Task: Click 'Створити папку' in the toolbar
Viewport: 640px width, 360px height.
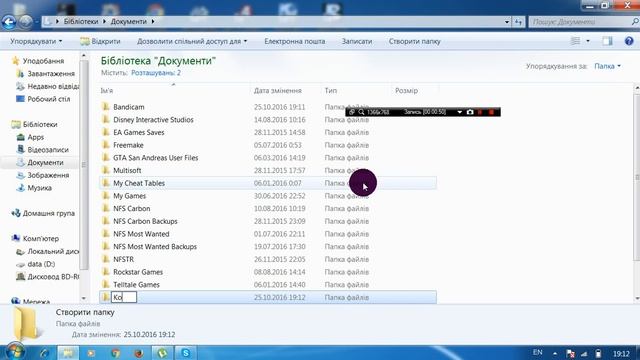Action: (414, 41)
